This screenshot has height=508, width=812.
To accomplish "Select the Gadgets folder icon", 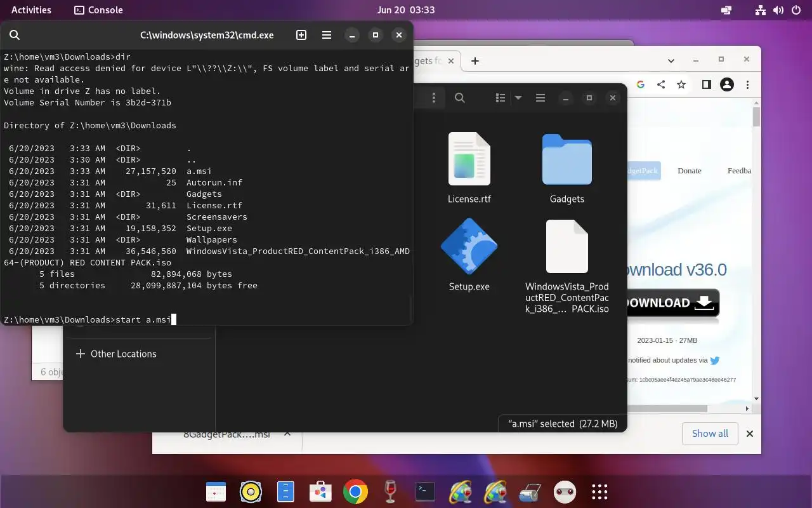I will pos(567,159).
